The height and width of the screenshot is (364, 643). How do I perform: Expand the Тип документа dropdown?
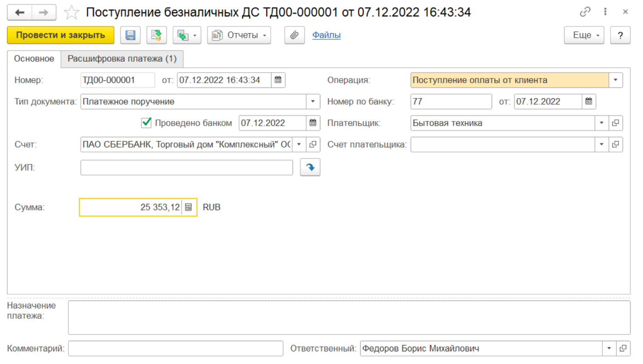pyautogui.click(x=313, y=101)
